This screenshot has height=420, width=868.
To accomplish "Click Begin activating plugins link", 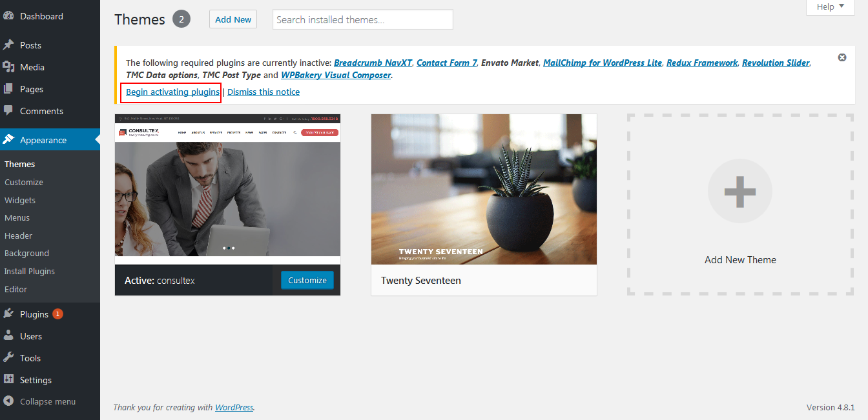I will click(172, 92).
